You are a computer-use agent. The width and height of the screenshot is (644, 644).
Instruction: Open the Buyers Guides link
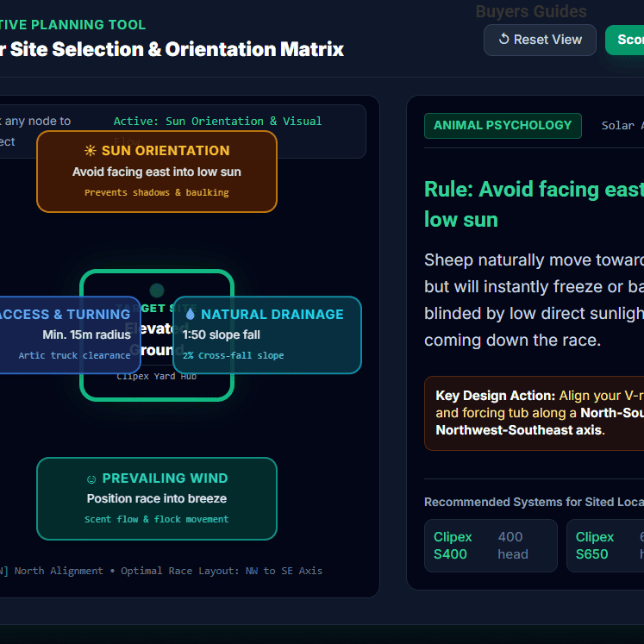(x=531, y=11)
